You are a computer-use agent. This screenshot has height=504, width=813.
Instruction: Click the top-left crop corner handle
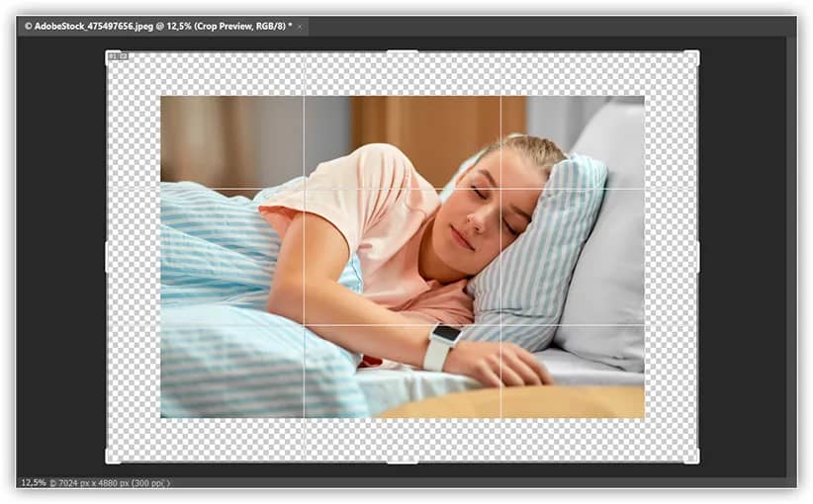click(107, 52)
